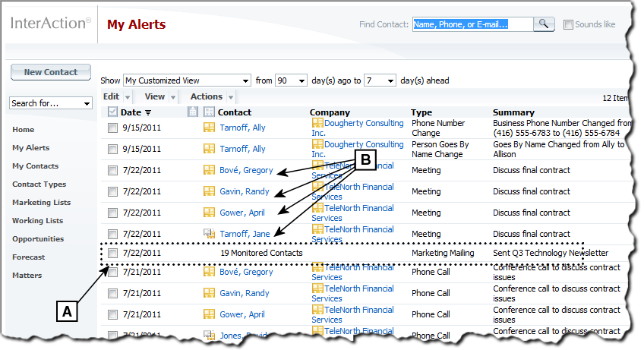Check the box for 9/15/2011 Person Goes By Name Change row
644x350 pixels.
pyautogui.click(x=112, y=149)
